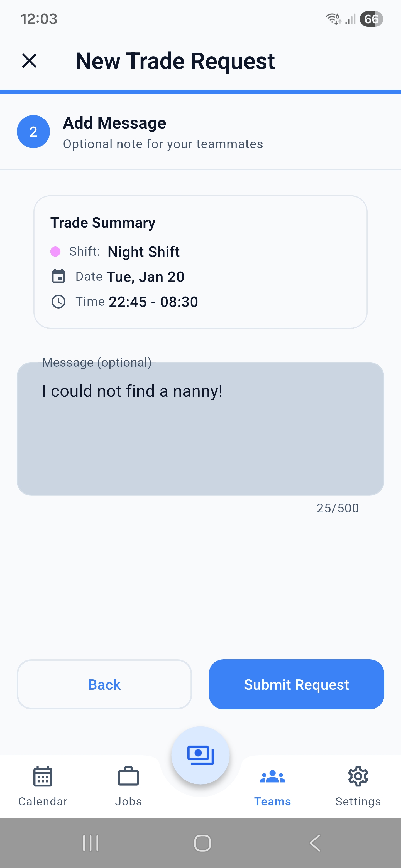This screenshot has height=868, width=401.
Task: Tap the battery indicator in status bar
Action: tap(371, 19)
